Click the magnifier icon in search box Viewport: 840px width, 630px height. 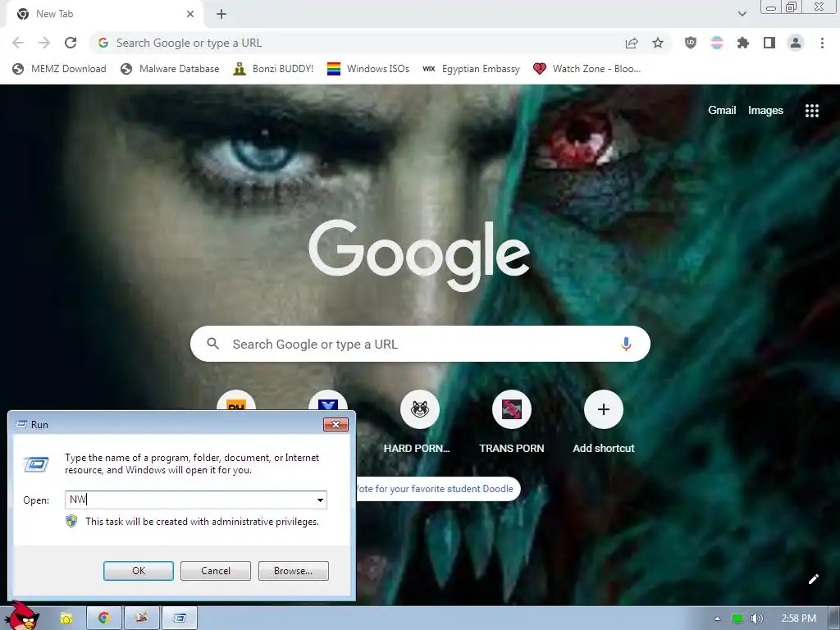pyautogui.click(x=212, y=344)
